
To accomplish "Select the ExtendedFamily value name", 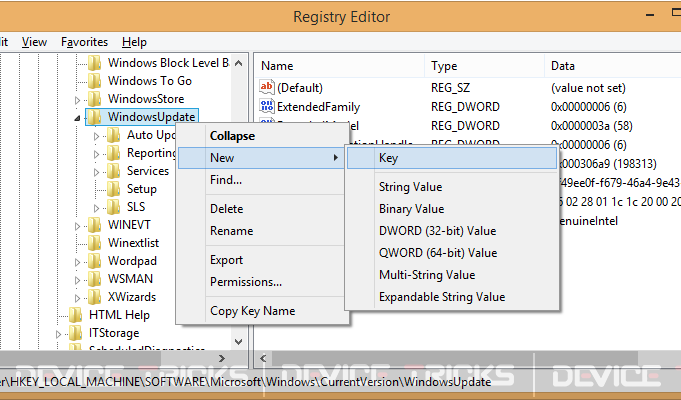I will pos(318,107).
